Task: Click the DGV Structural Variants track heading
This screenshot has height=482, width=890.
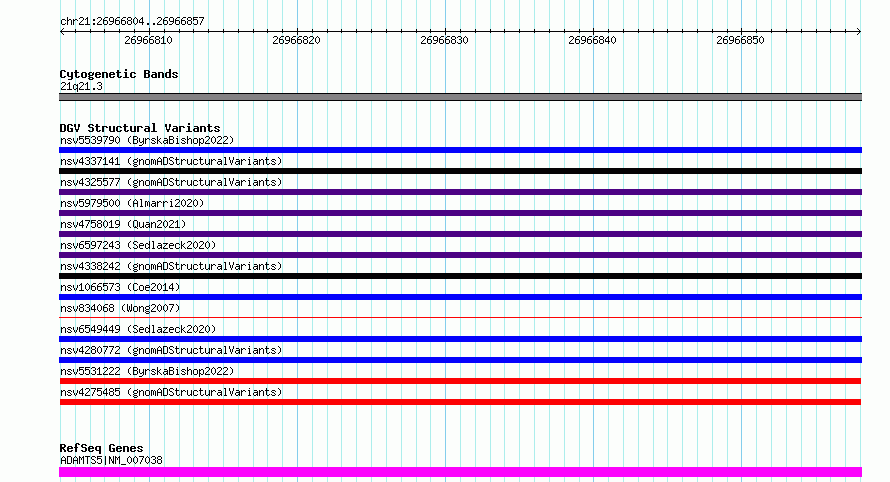Action: 140,128
